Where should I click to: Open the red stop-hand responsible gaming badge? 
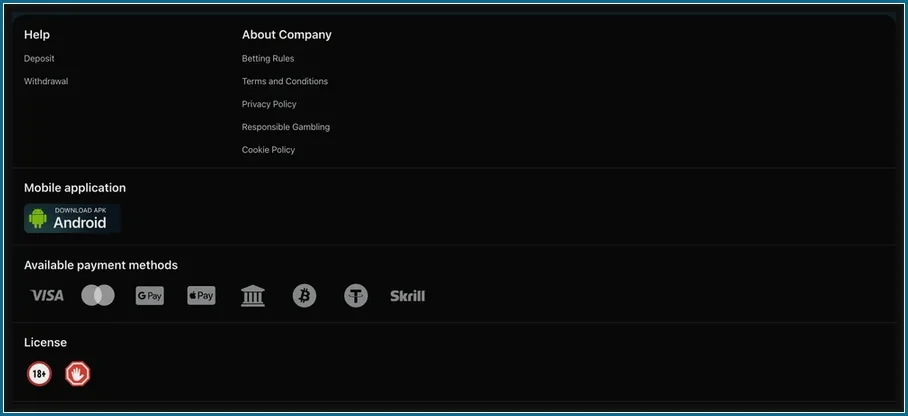pyautogui.click(x=78, y=374)
